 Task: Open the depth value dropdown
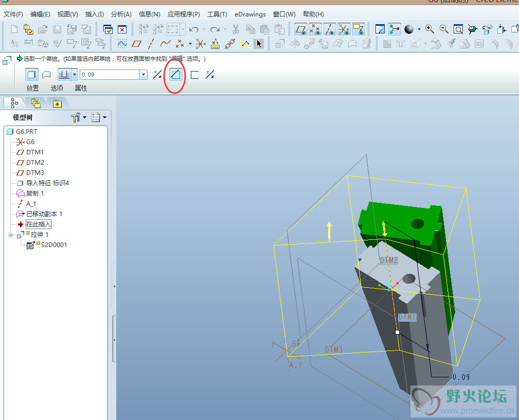[x=144, y=75]
